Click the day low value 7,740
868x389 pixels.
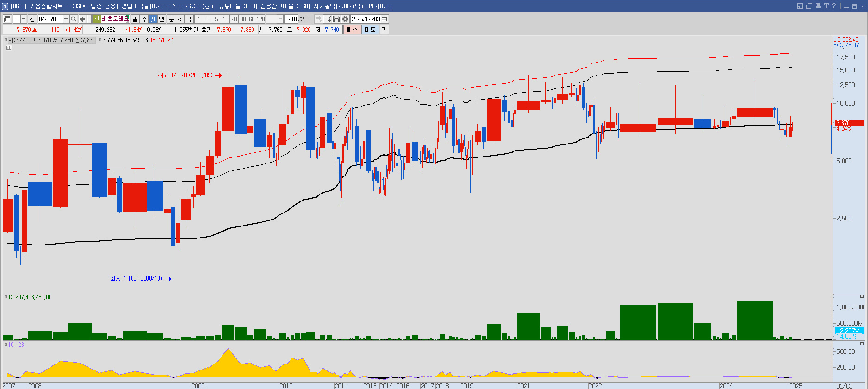coord(332,30)
